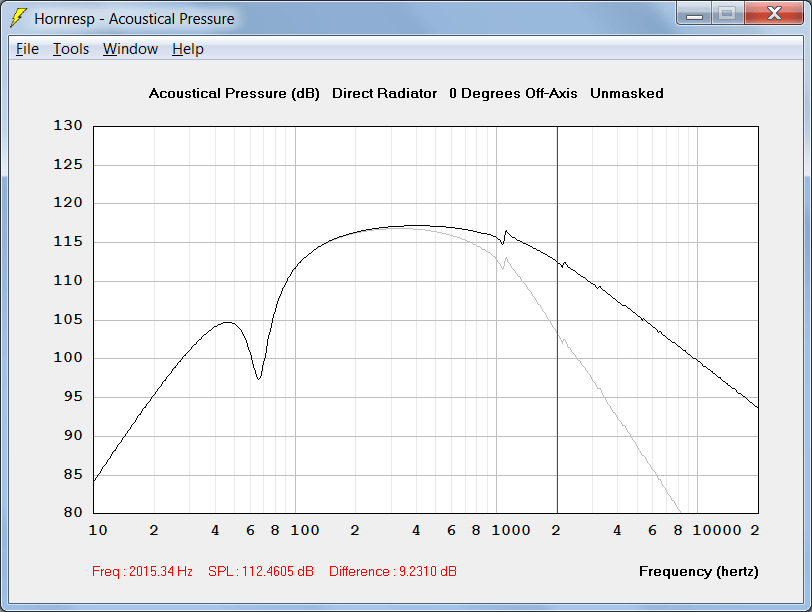Close the Acoustical Pressure window
The width and height of the screenshot is (812, 612).
(774, 14)
